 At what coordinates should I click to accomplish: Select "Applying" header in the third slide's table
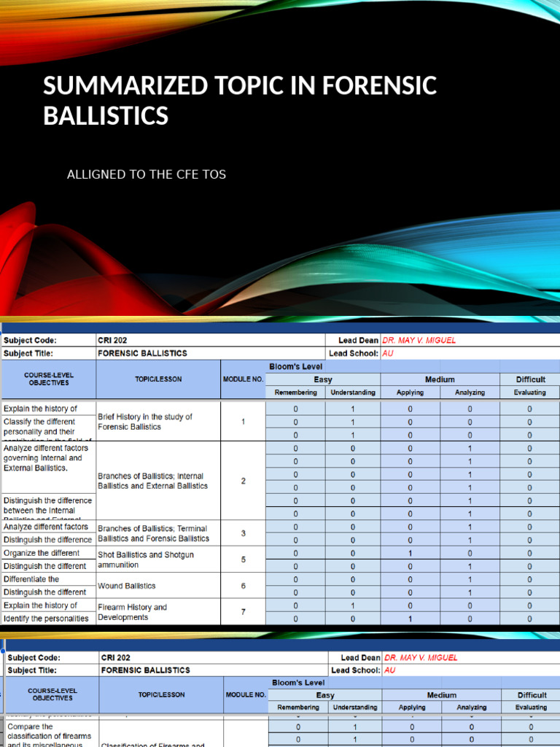(412, 708)
